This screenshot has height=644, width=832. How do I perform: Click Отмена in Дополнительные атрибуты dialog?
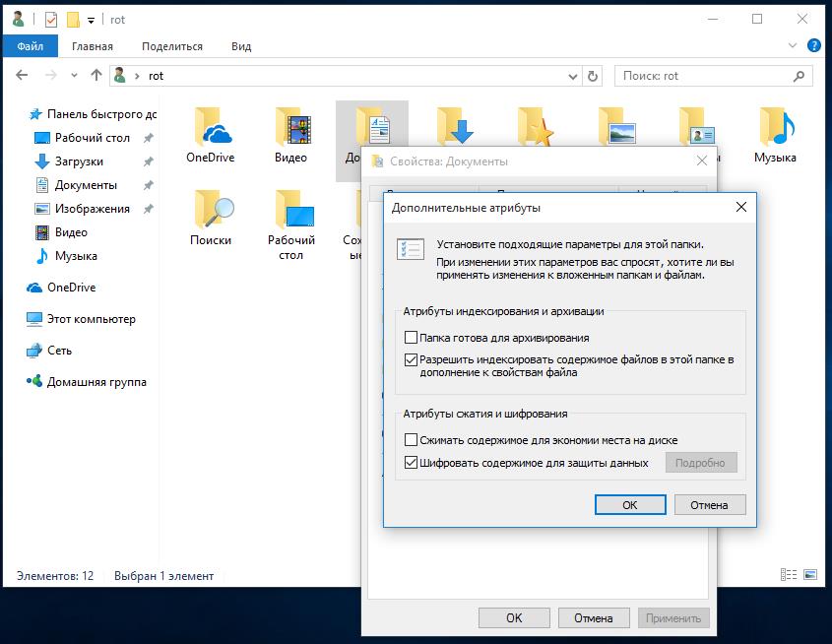(x=710, y=505)
